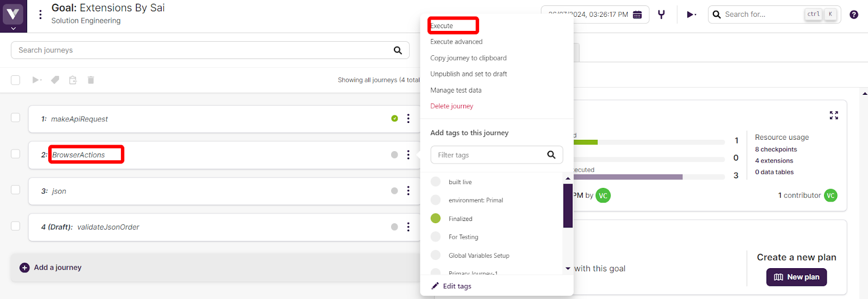The image size is (868, 299).
Task: Click the bulk tag icon
Action: 55,80
